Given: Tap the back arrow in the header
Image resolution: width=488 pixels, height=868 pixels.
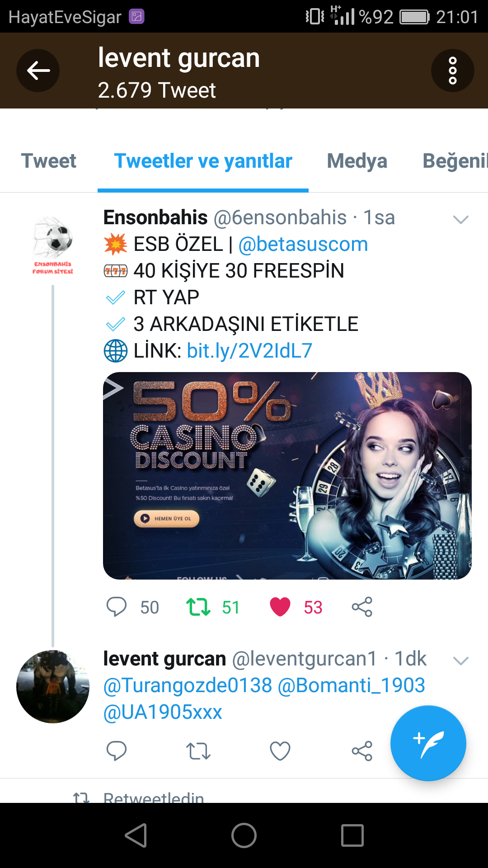Looking at the screenshot, I should point(38,71).
